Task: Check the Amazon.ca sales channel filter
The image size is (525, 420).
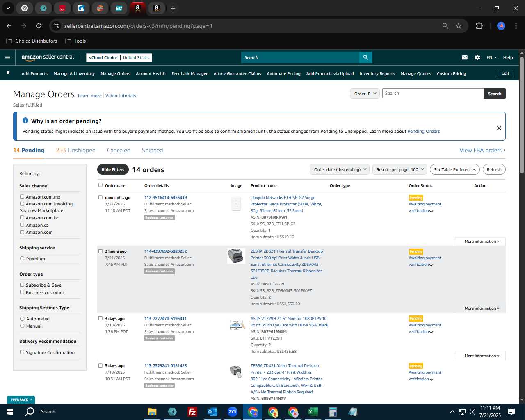Action: click(x=22, y=225)
